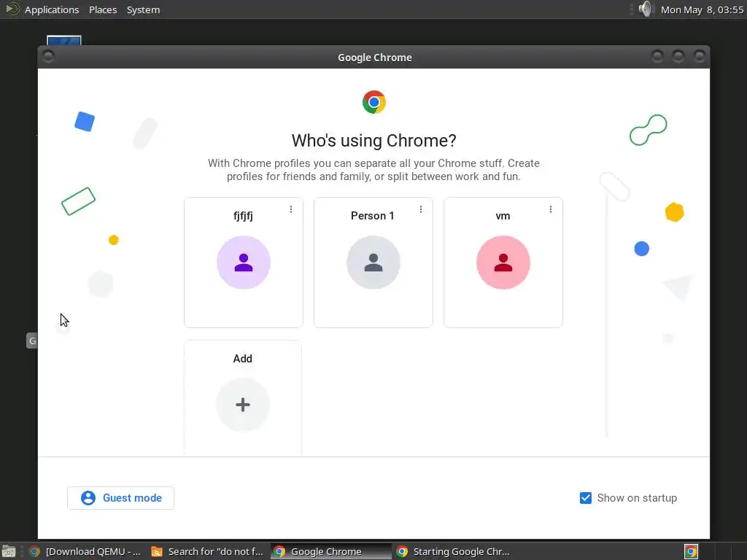
Task: Click the Chrome tray icon in bottom panel
Action: click(692, 551)
